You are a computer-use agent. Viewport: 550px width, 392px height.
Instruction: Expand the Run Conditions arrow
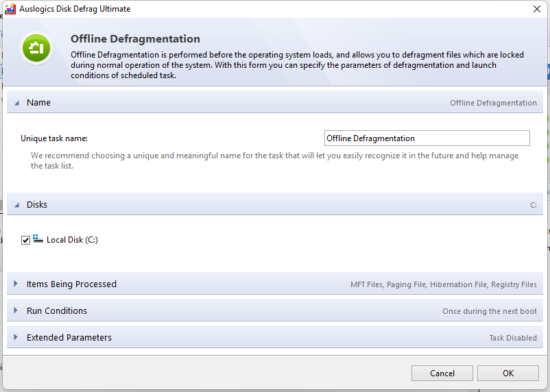[x=16, y=311]
